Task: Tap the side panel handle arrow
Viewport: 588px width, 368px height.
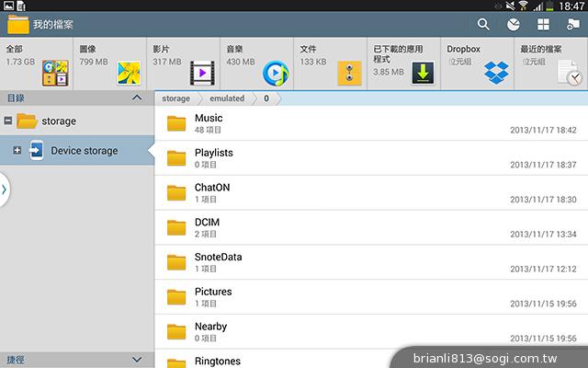Action: click(x=4, y=190)
